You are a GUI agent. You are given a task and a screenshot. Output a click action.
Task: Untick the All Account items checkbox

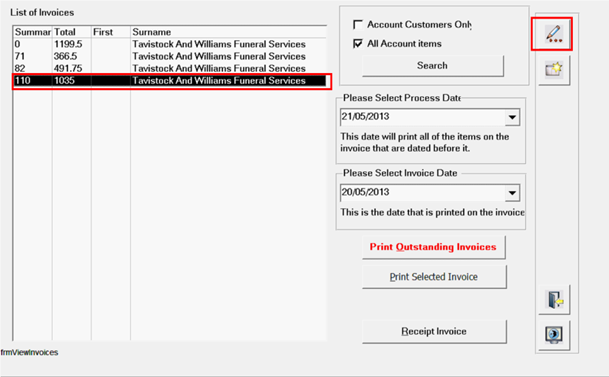[358, 43]
